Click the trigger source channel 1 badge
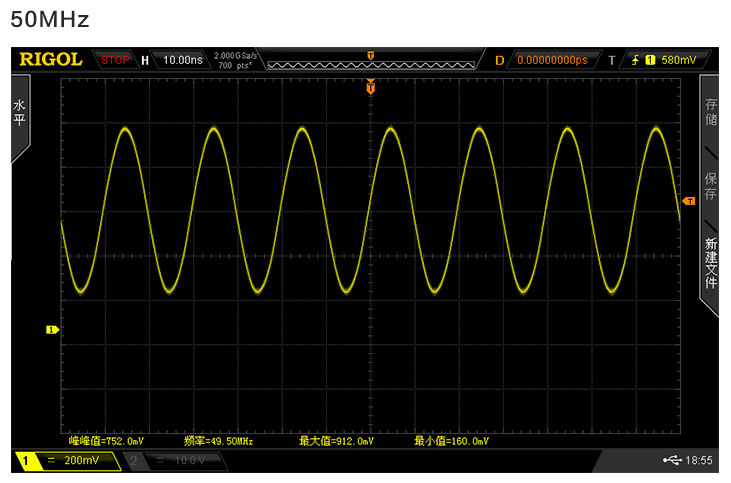The width and height of the screenshot is (731, 483). tap(650, 60)
